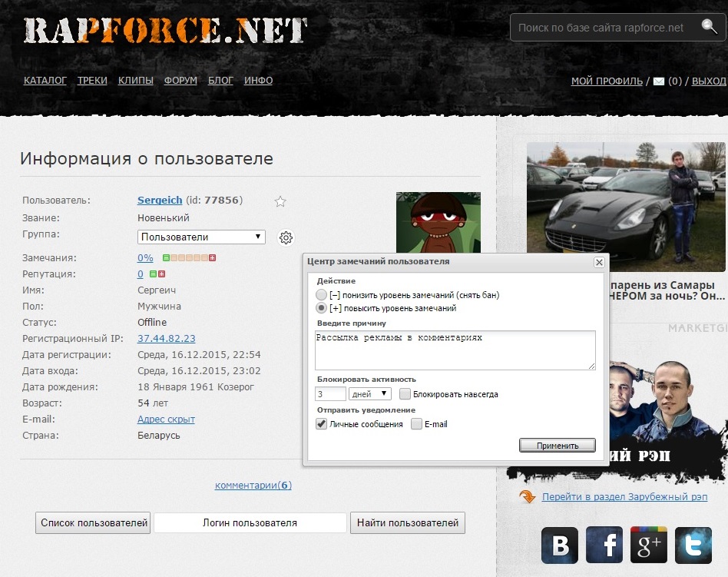Open registration IP 37.44.82.23 link
728x577 pixels.
pyautogui.click(x=166, y=339)
